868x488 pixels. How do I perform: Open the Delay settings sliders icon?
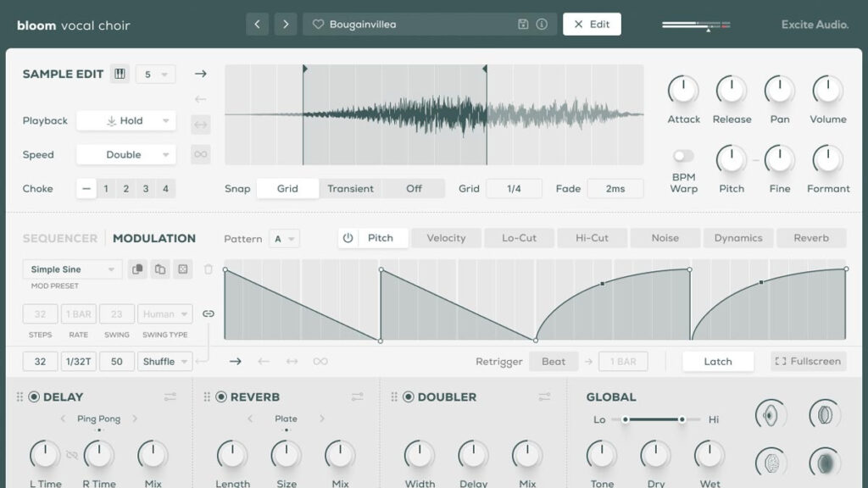pyautogui.click(x=170, y=396)
